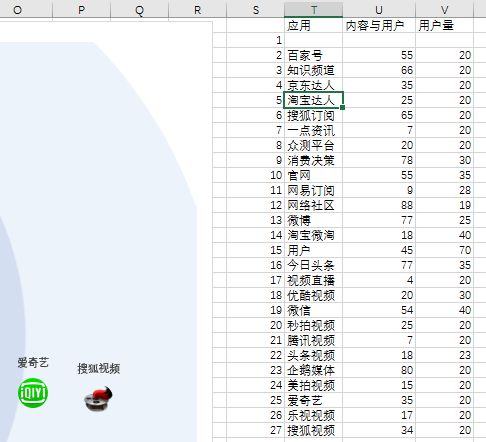Select column header V
Screen dimensions: 486x442
pyautogui.click(x=444, y=10)
